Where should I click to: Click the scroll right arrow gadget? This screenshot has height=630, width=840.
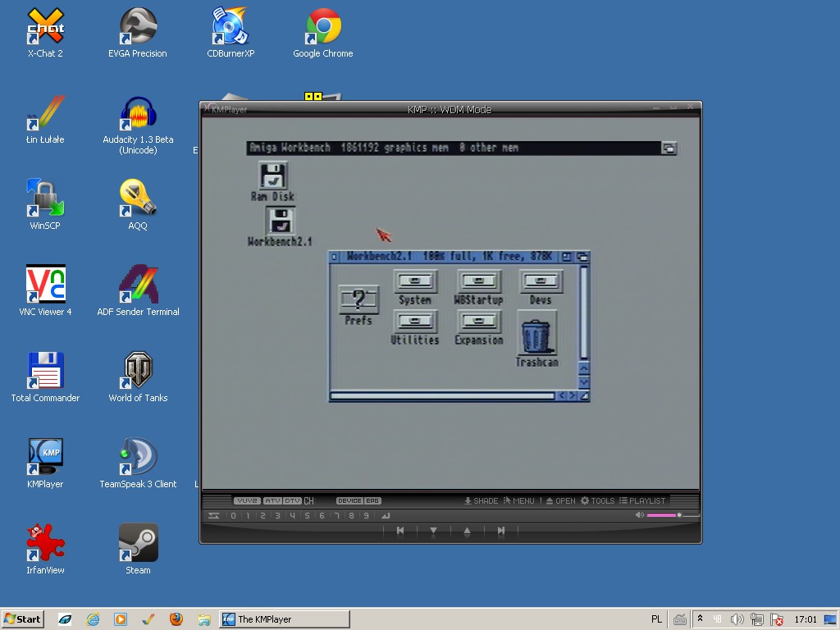[572, 396]
